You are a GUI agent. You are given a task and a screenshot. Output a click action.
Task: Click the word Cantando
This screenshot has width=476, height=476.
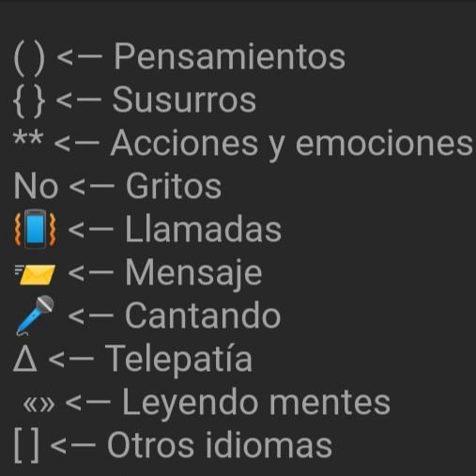pos(203,315)
